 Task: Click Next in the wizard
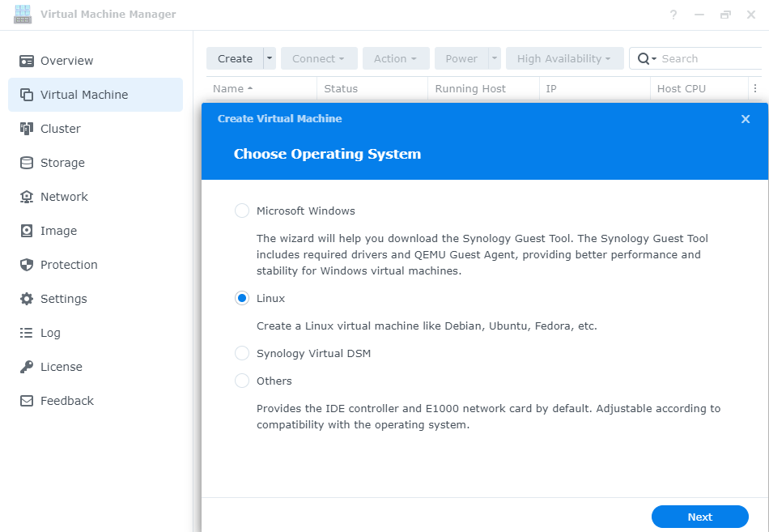(x=700, y=517)
